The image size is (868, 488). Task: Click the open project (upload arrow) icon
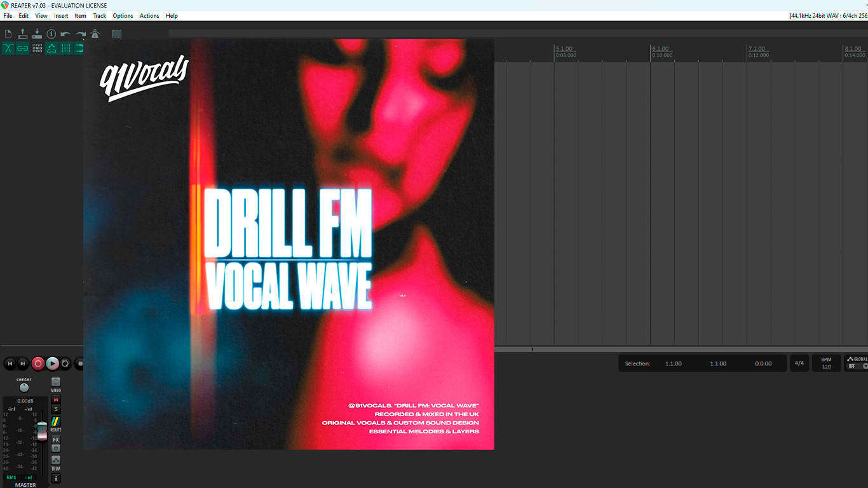pos(23,34)
